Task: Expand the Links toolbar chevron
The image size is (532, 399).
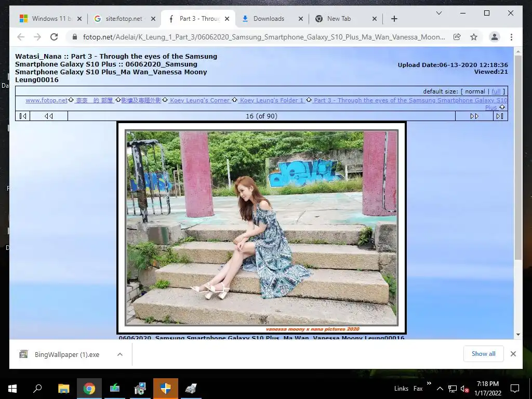Action: point(429,383)
